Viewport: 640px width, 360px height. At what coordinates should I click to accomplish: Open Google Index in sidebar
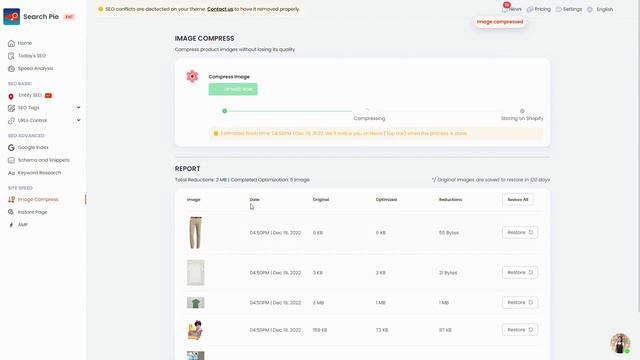pos(33,147)
